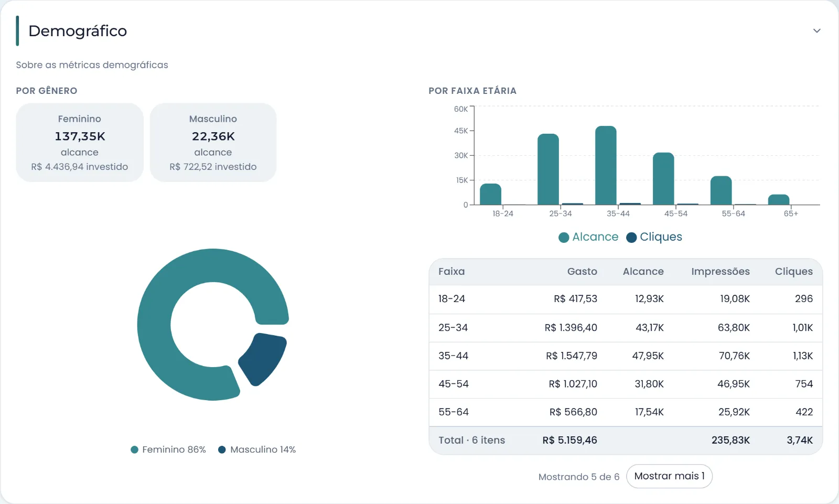
Task: Click the Demográfico section title
Action: [78, 31]
